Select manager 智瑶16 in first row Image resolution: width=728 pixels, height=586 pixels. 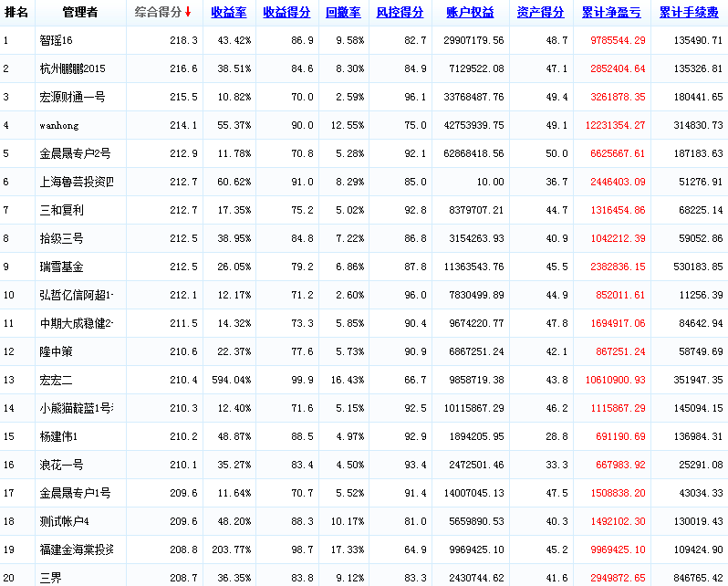click(x=57, y=41)
